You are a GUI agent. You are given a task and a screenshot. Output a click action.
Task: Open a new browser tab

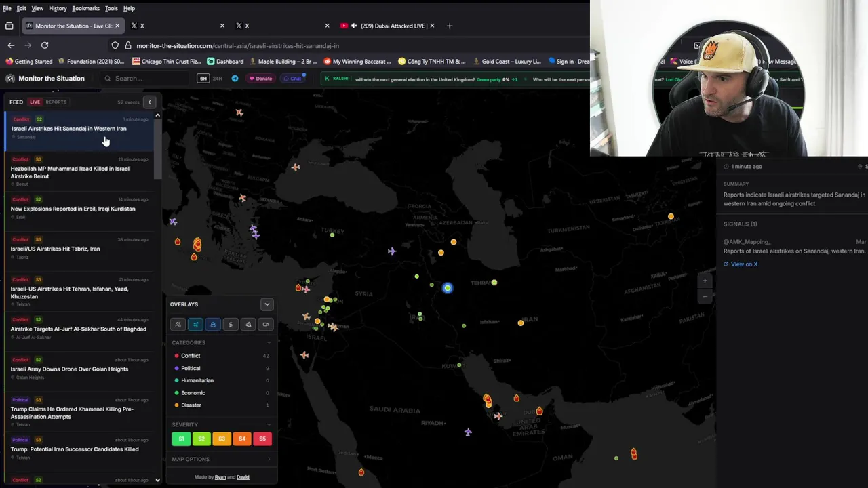point(449,26)
